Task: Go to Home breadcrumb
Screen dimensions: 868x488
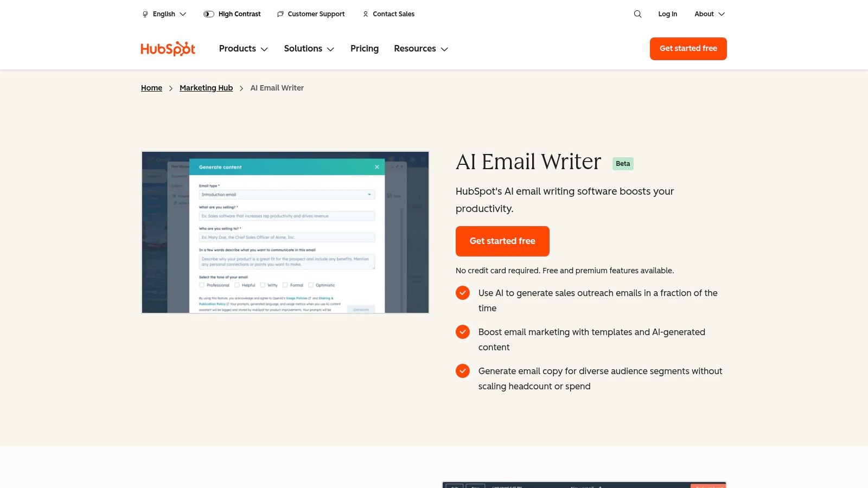Action: 151,88
